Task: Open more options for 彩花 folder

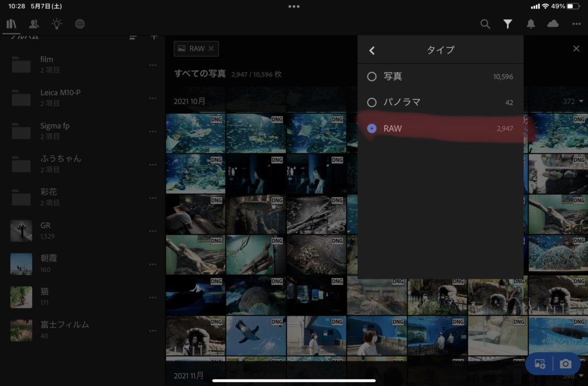Action: tap(153, 198)
